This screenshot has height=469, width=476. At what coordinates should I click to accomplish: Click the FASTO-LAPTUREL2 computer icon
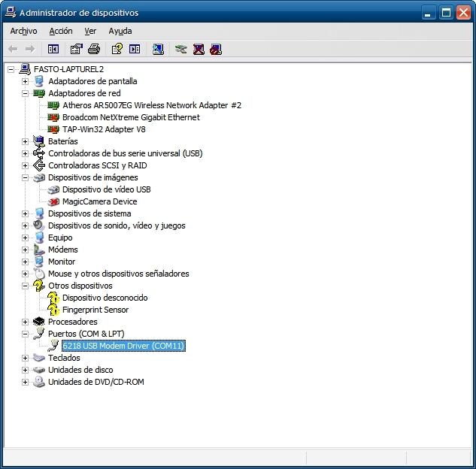coord(25,69)
